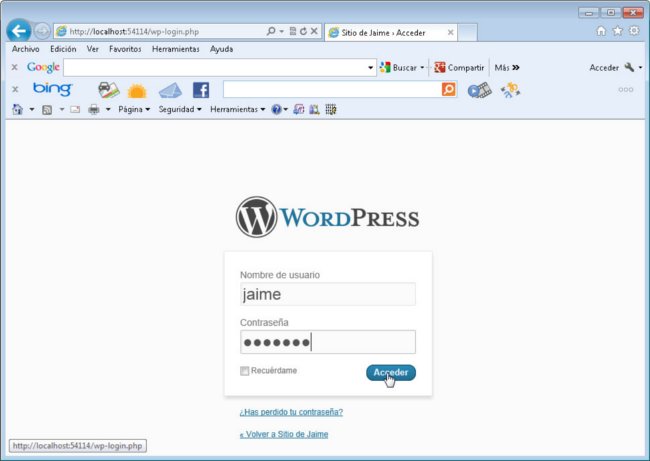Click the Contraseña password field

(328, 342)
